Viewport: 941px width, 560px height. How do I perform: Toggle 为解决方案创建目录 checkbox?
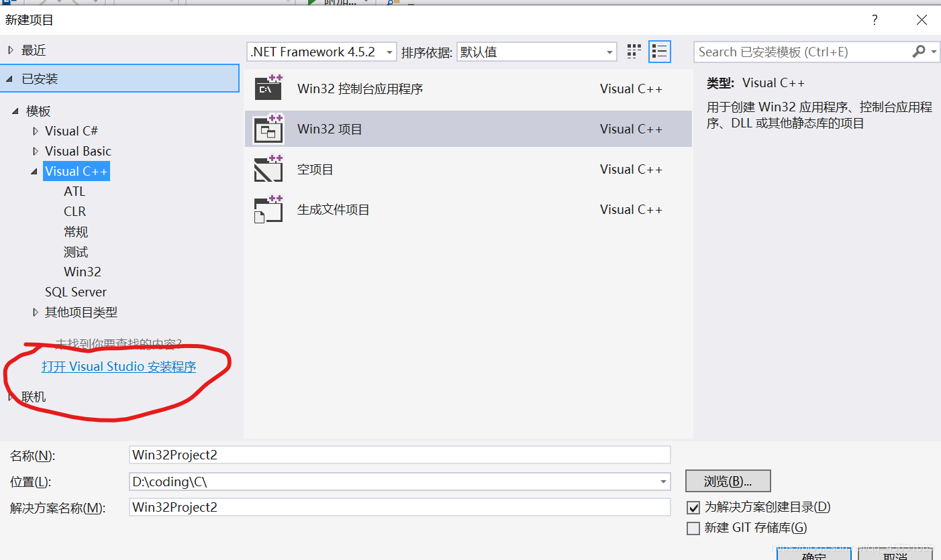[x=693, y=508]
